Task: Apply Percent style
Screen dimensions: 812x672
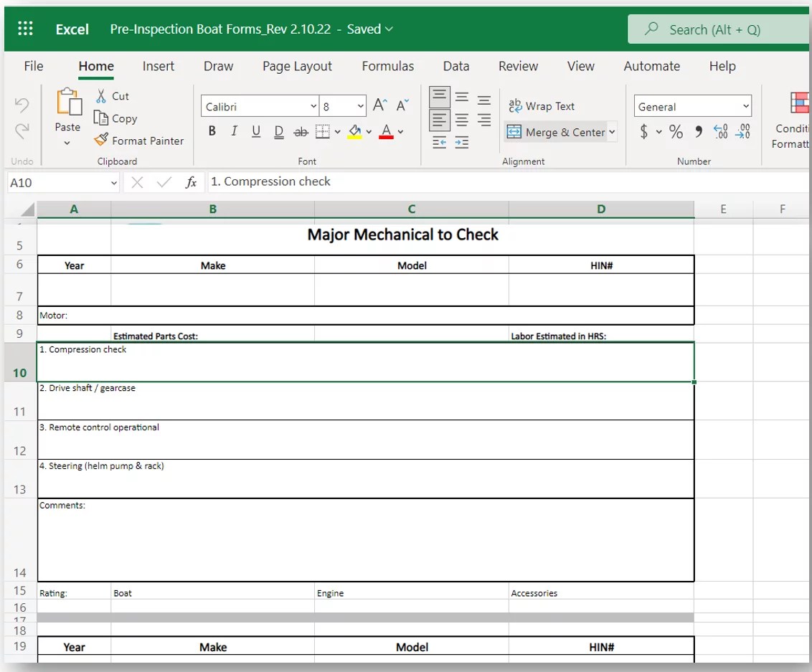Action: click(x=676, y=131)
